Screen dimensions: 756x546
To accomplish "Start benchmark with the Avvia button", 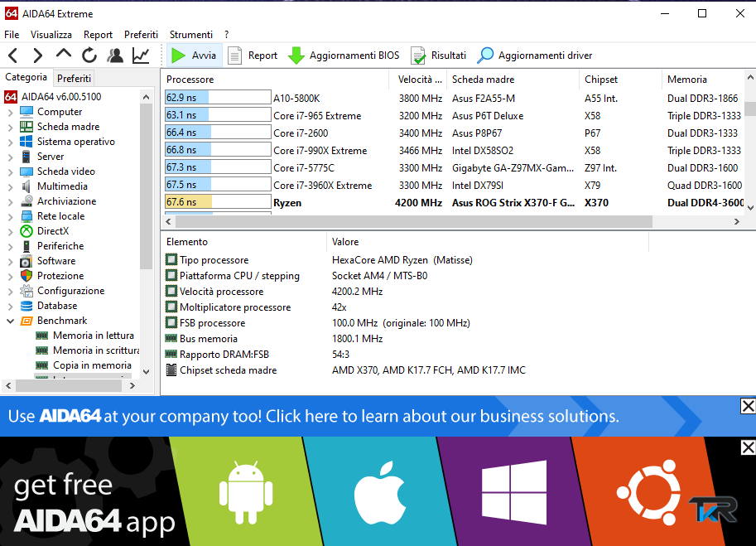I will point(194,56).
